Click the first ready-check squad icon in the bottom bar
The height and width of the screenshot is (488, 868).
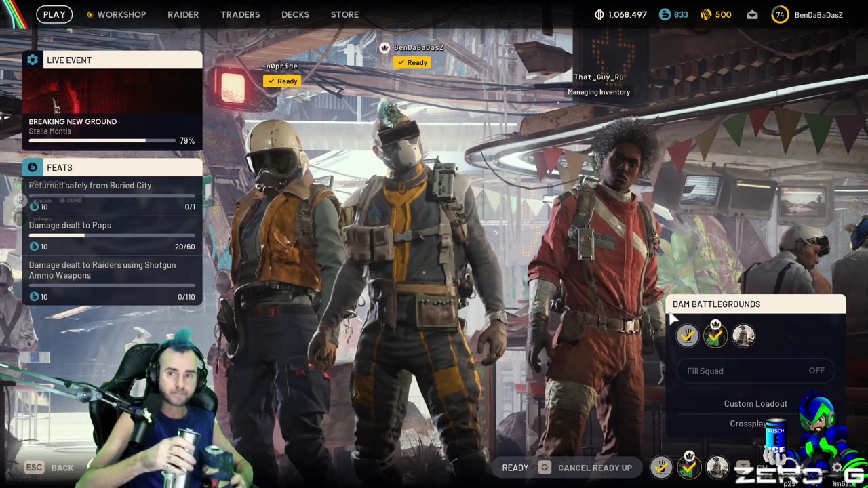pos(661,467)
